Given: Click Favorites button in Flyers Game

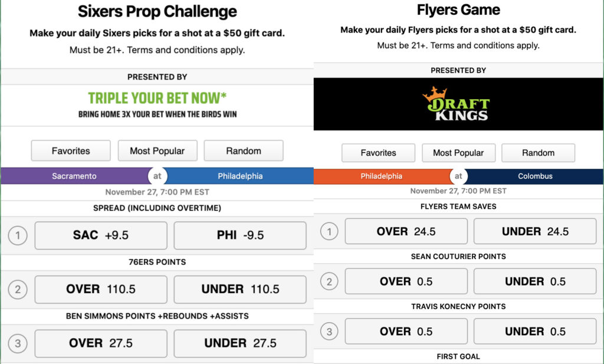Looking at the screenshot, I should click(x=378, y=153).
